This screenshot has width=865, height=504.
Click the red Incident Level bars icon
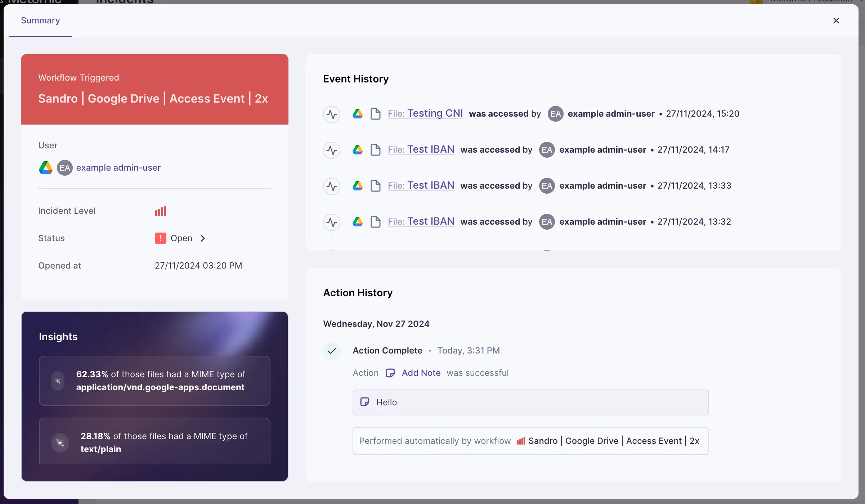[161, 211]
